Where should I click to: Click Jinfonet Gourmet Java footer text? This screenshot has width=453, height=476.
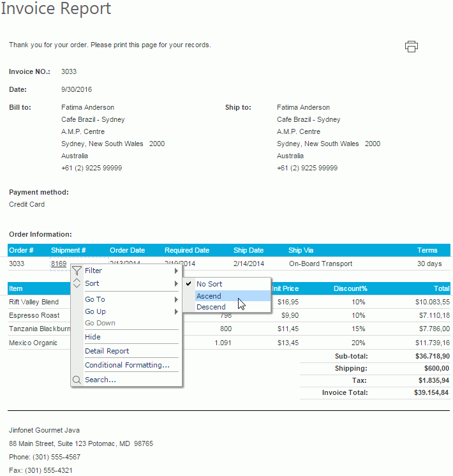coord(44,430)
